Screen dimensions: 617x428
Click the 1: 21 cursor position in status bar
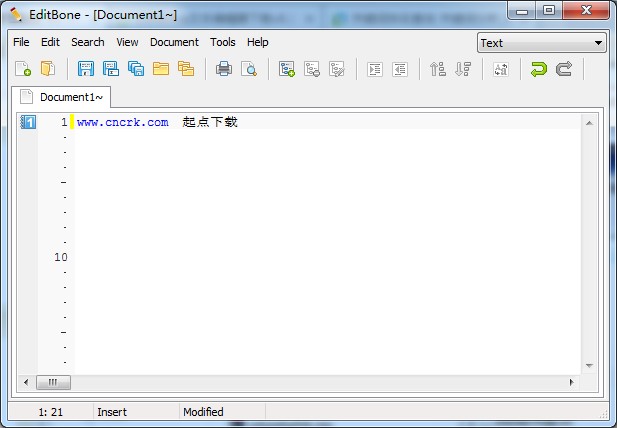tap(50, 412)
